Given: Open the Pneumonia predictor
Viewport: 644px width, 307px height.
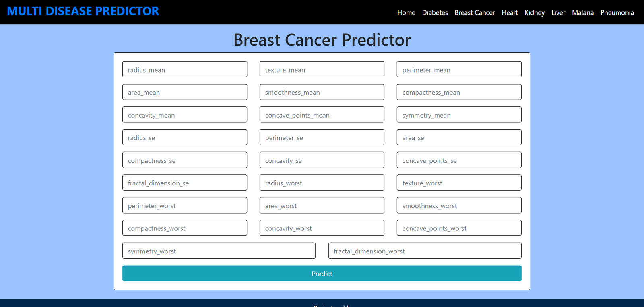Looking at the screenshot, I should pos(617,12).
